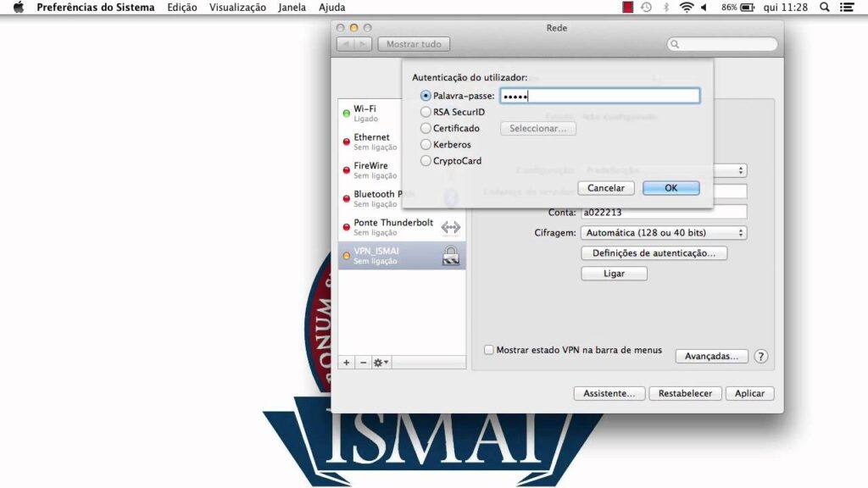The height and width of the screenshot is (488, 868).
Task: Confirm authentication with OK button
Action: pos(671,188)
